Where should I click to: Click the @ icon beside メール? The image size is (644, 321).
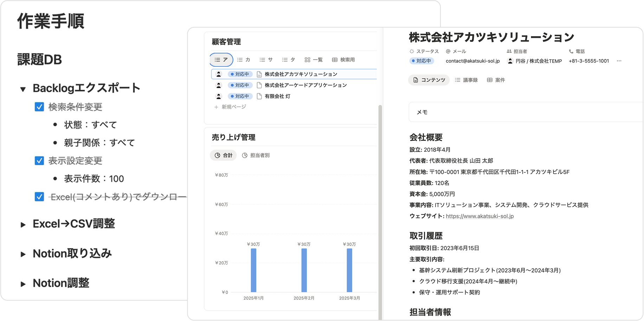[447, 51]
